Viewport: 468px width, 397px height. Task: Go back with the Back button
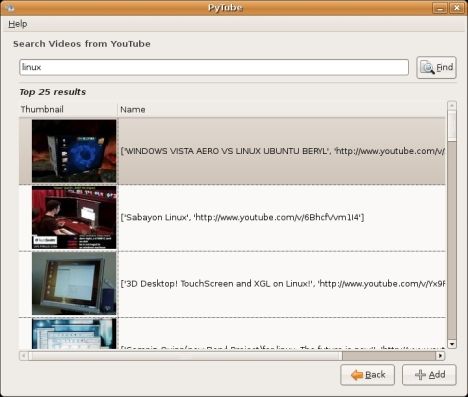(368, 375)
